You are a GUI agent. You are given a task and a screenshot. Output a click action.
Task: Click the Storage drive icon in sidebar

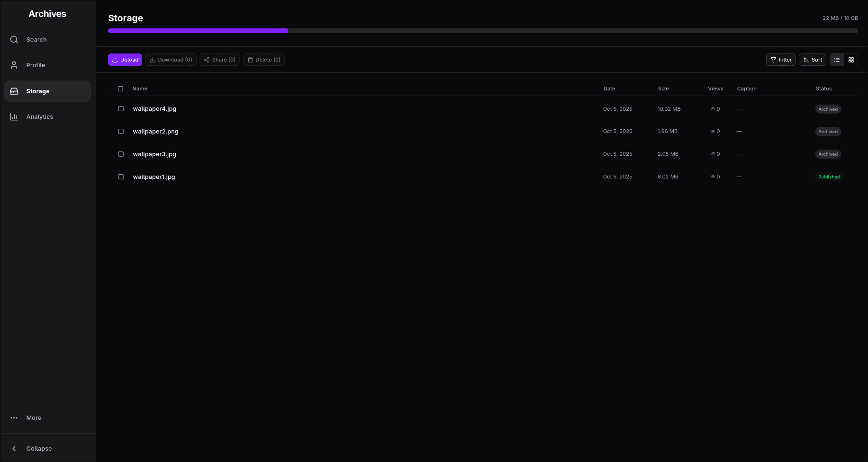pyautogui.click(x=14, y=91)
